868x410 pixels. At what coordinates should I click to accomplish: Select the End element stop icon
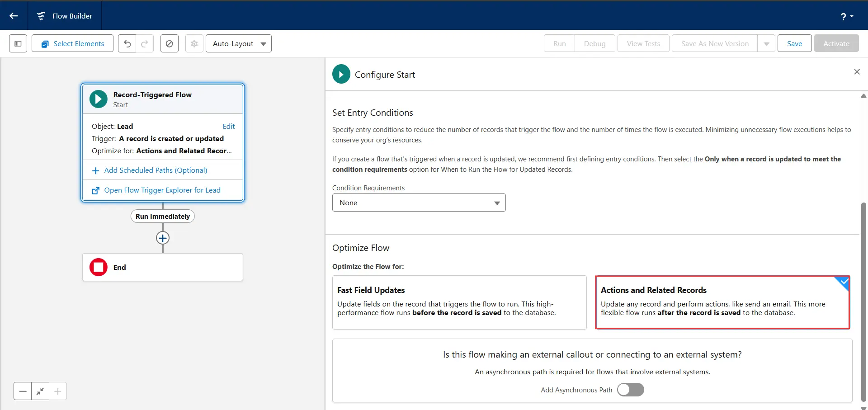99,267
